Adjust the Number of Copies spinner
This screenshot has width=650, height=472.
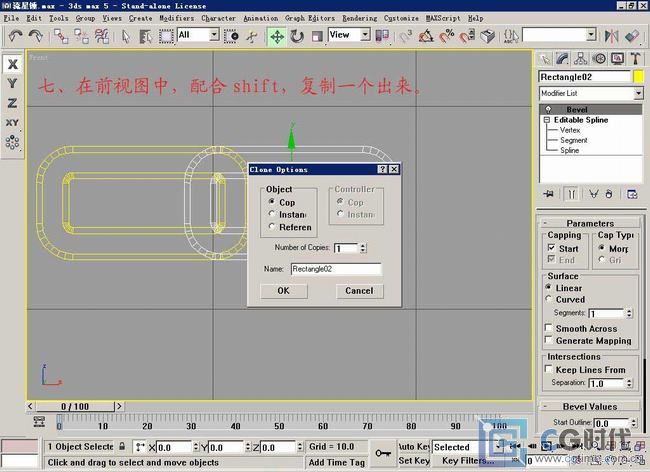pyautogui.click(x=363, y=248)
